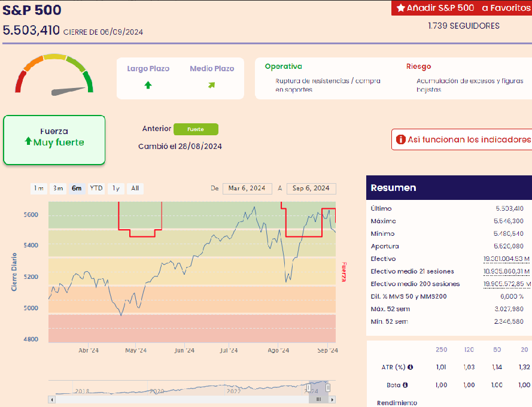Click the Largo Plazo label
Screen dimensions: 532x407
pos(148,69)
